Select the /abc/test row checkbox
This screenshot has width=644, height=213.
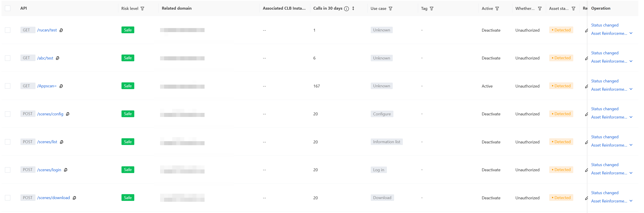tap(8, 58)
